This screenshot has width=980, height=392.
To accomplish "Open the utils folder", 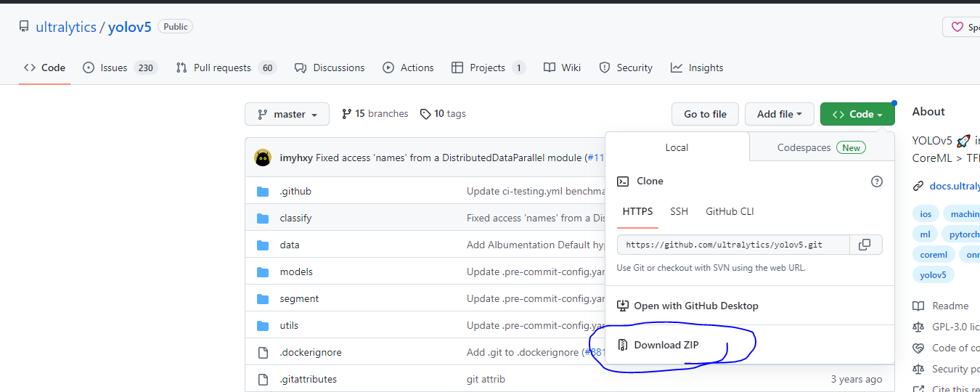I will tap(289, 325).
